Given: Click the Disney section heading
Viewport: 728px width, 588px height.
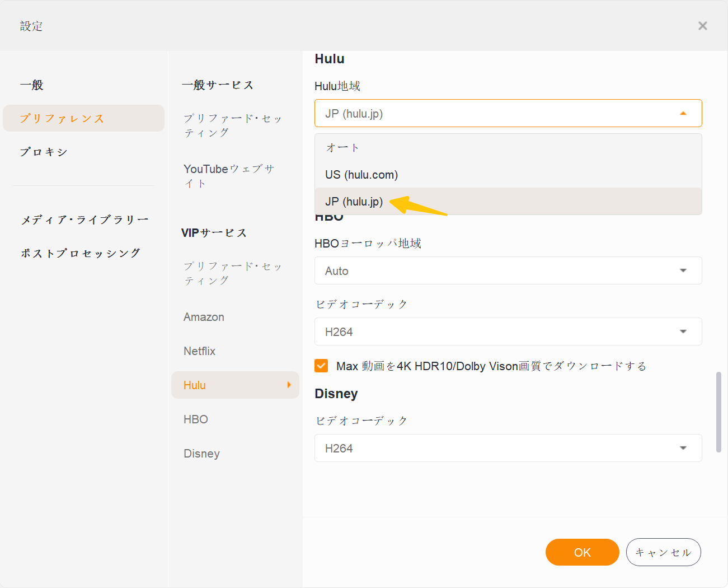Looking at the screenshot, I should click(336, 394).
